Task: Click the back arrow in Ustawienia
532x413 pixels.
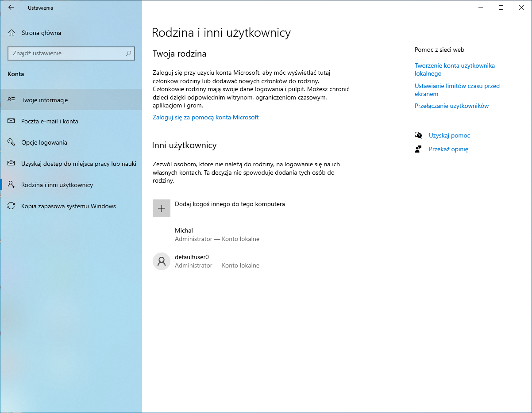Action: pos(11,8)
